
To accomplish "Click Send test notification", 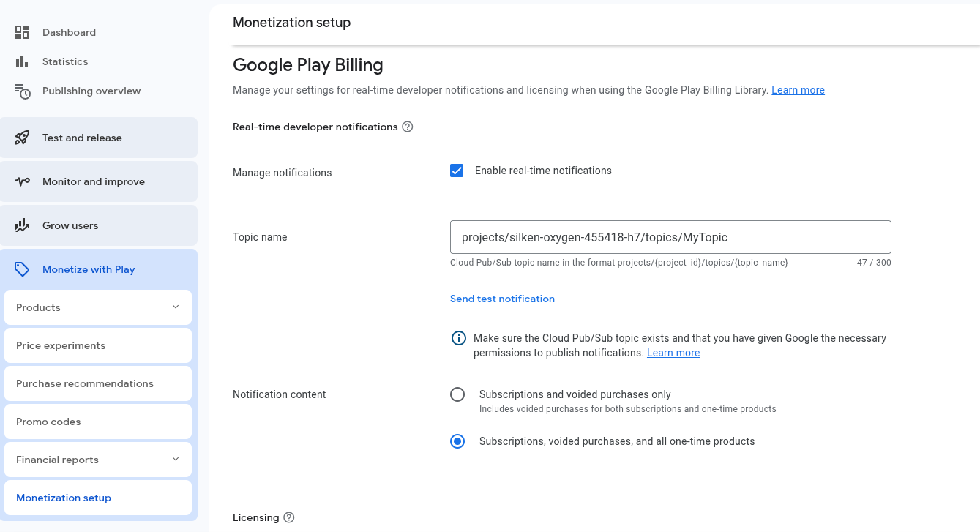I will point(502,299).
